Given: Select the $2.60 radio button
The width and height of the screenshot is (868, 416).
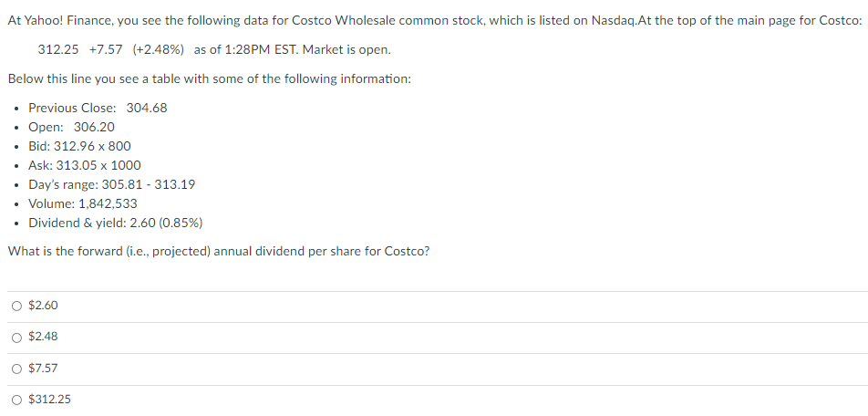Looking at the screenshot, I should click(x=17, y=306).
